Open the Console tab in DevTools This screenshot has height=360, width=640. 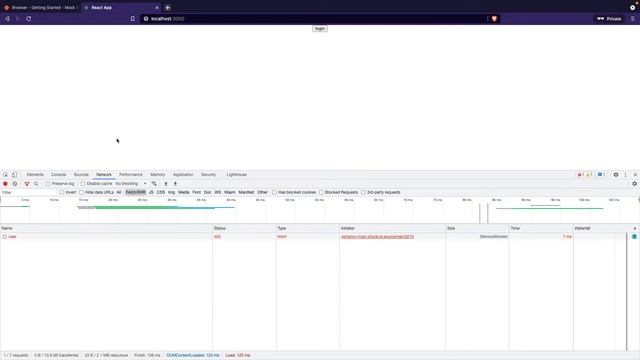(x=58, y=175)
